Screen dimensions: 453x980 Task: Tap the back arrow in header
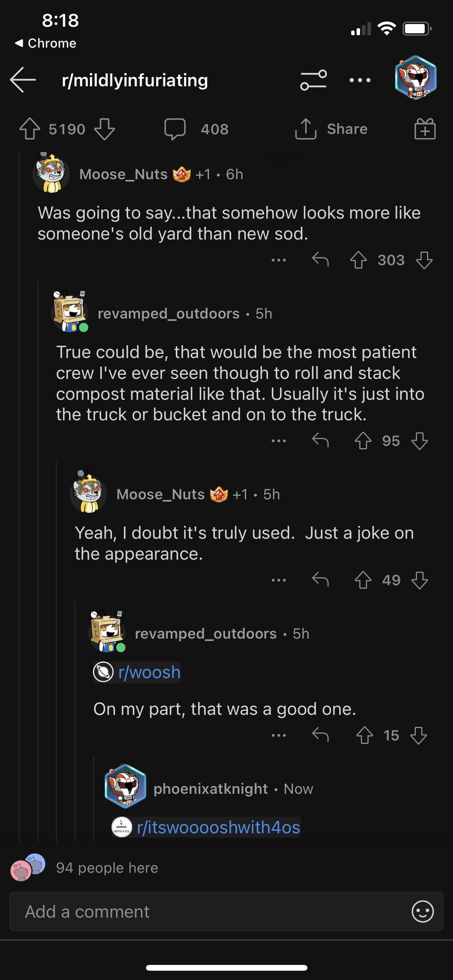(23, 80)
